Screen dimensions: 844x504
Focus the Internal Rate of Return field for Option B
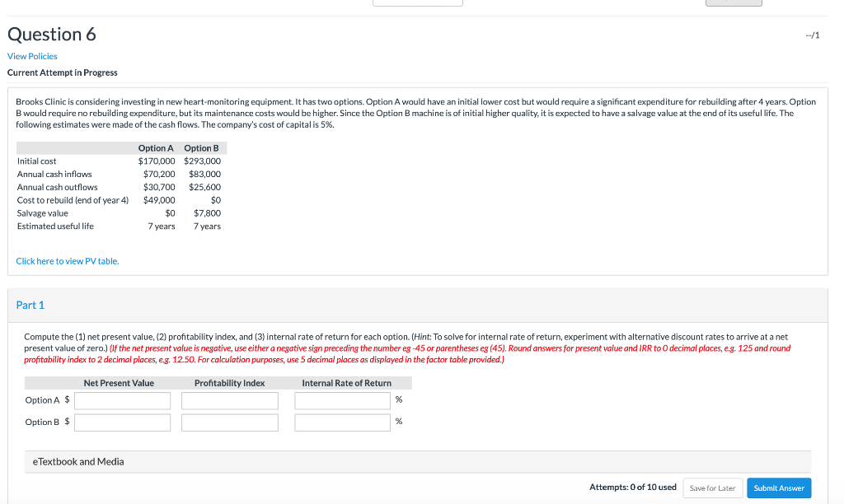click(342, 422)
